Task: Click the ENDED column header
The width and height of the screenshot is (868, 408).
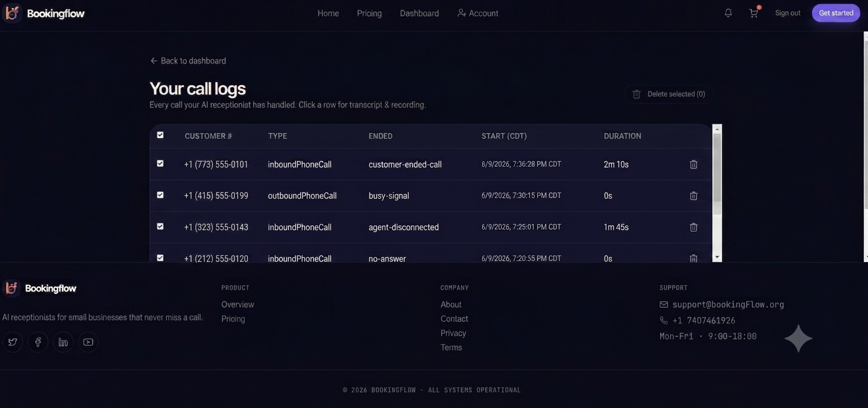Action: click(380, 136)
